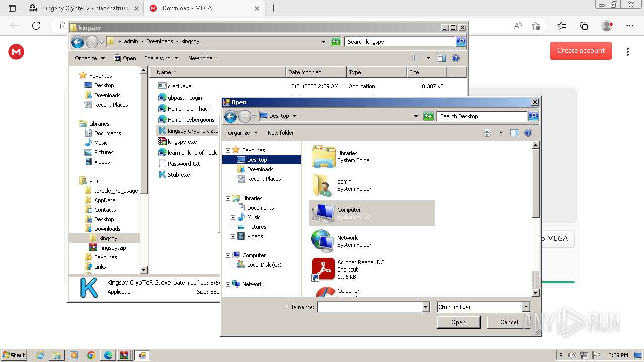Click the File name input field

[x=369, y=307]
